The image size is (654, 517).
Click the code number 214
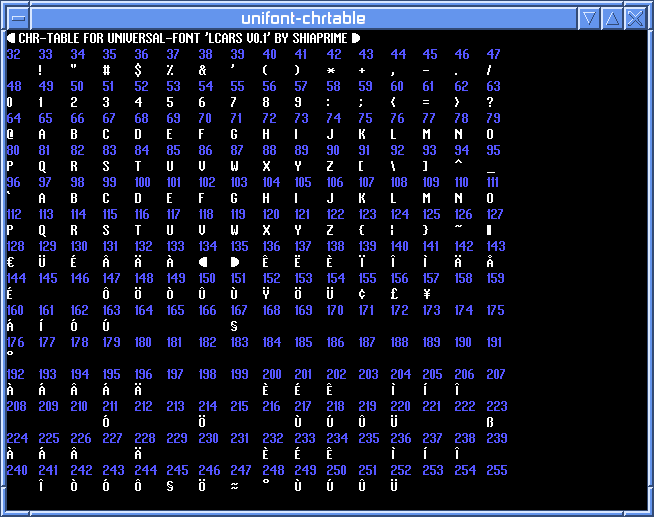(208, 406)
